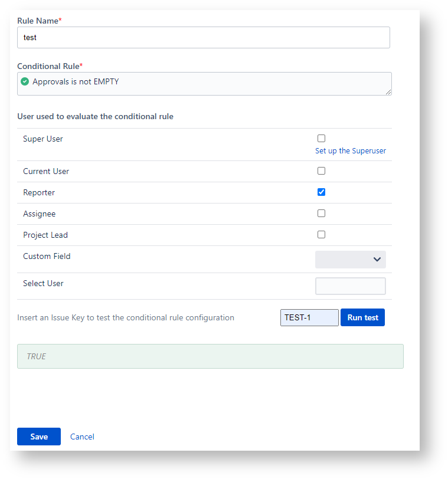Click the Set up the Superuser link
Screen dimensions: 448x479
[x=350, y=151]
